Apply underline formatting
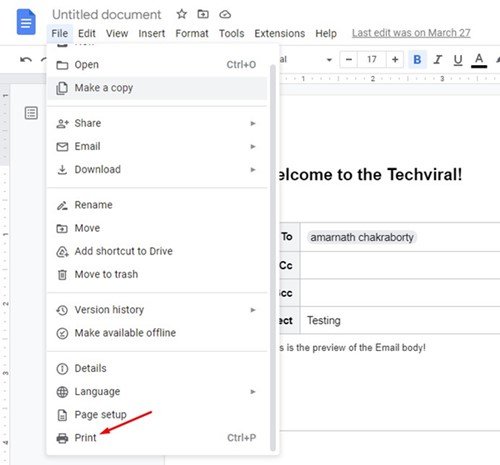This screenshot has height=465, width=500. [458, 60]
